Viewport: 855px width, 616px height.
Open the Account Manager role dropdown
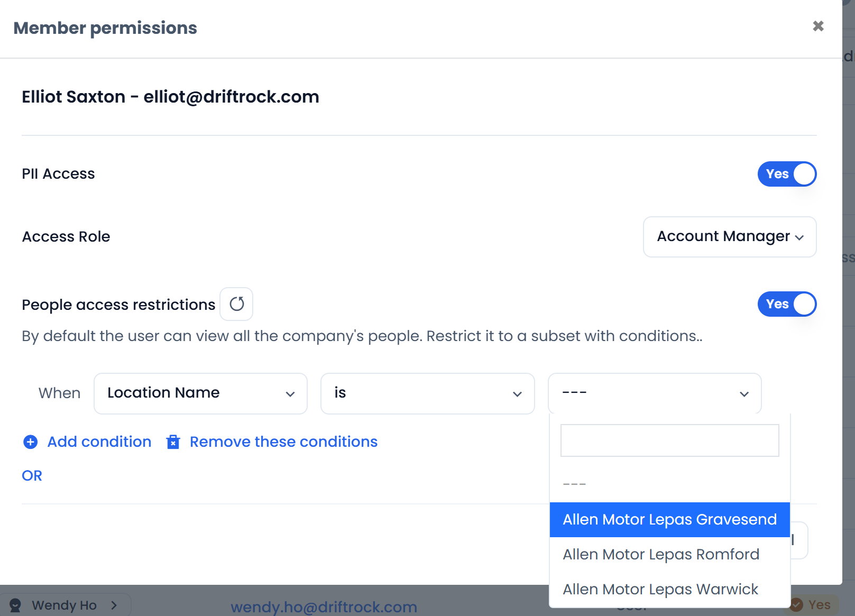(x=730, y=237)
